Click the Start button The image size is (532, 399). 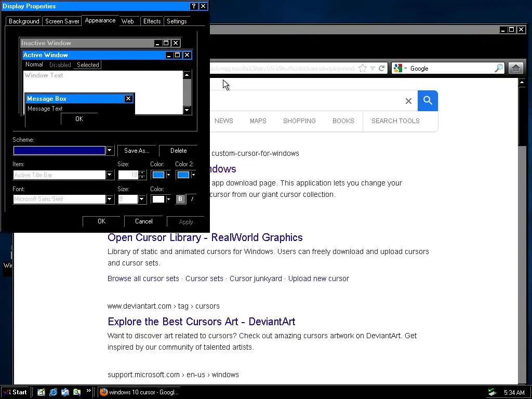coord(15,392)
